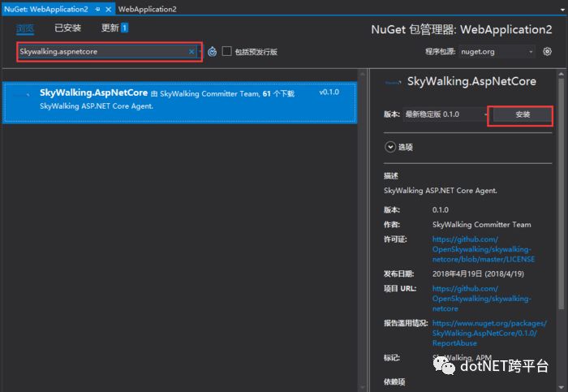Viewport: 568px width, 392px height.
Task: Click the updates count badge 1
Action: point(124,28)
